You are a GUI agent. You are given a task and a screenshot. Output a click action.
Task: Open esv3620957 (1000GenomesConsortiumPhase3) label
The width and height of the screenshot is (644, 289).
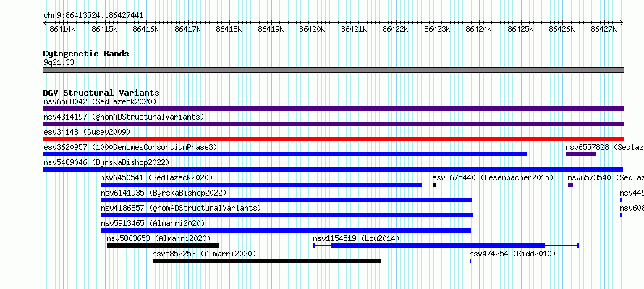click(x=130, y=147)
